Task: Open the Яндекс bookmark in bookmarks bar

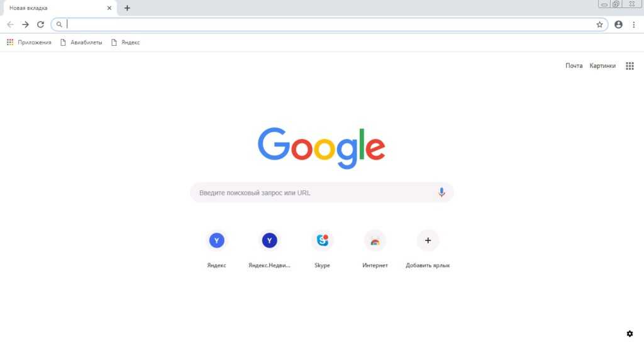Action: tap(126, 42)
